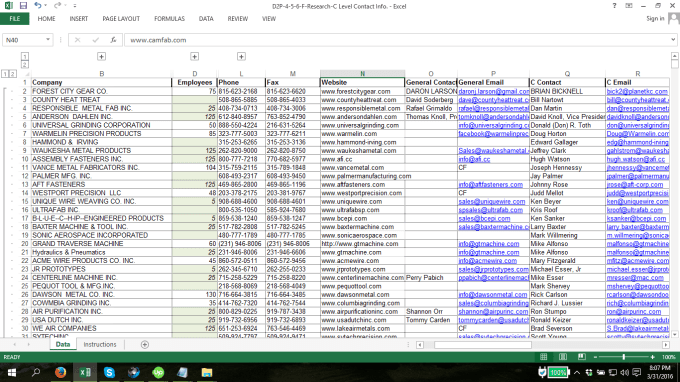Switch to the INSERT ribbon tab

pyautogui.click(x=78, y=19)
